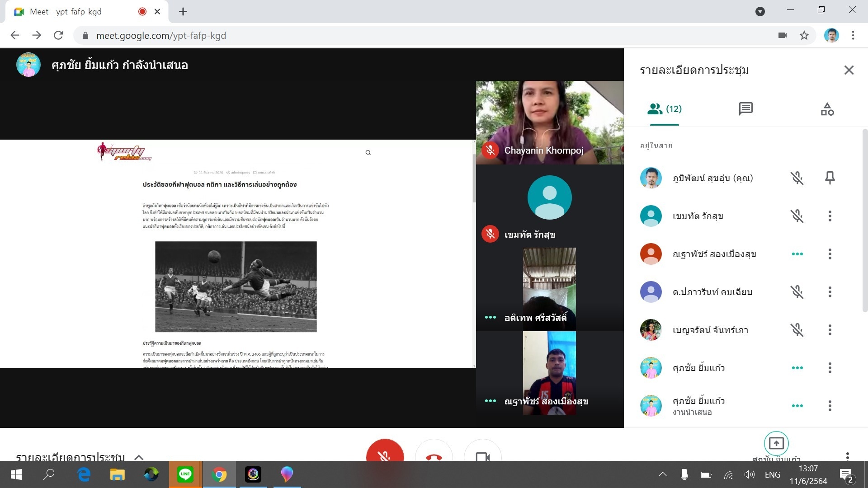Click the present screen icon

point(776,443)
